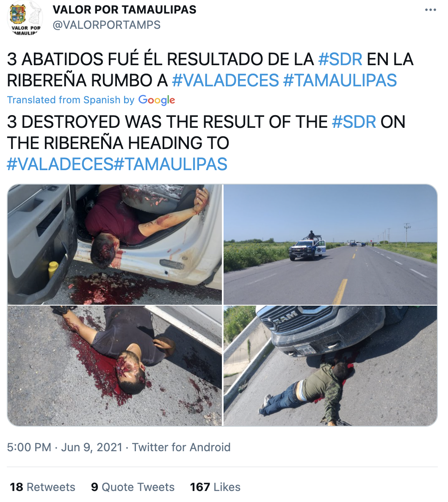The width and height of the screenshot is (448, 502).
Task: Open the photo of police truck on highway
Action: click(330, 244)
